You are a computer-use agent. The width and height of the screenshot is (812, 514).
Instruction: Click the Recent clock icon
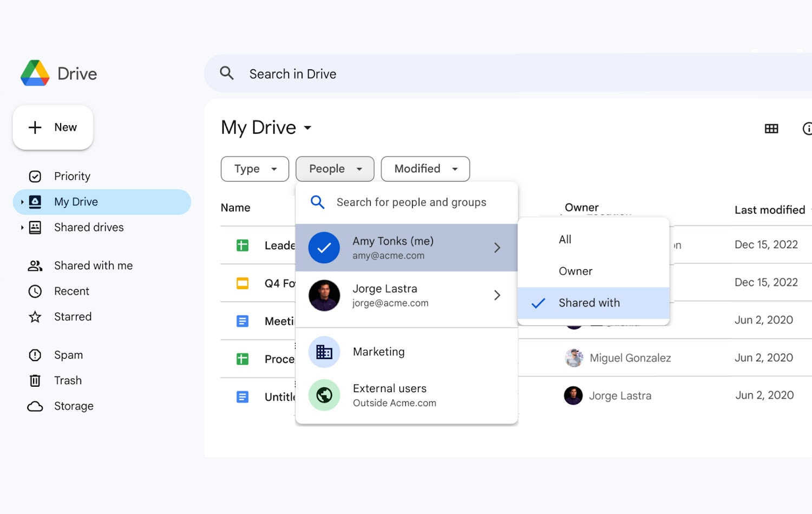[x=35, y=291]
